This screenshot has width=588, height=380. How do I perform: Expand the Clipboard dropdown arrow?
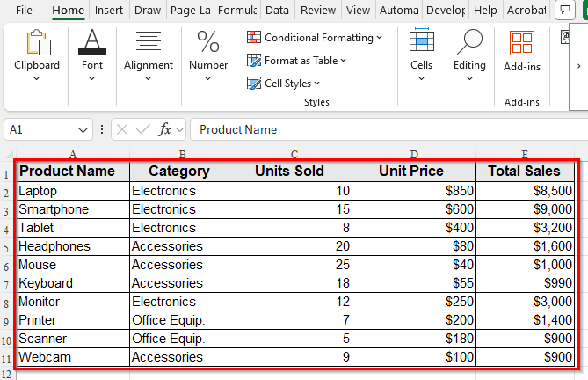tap(36, 79)
